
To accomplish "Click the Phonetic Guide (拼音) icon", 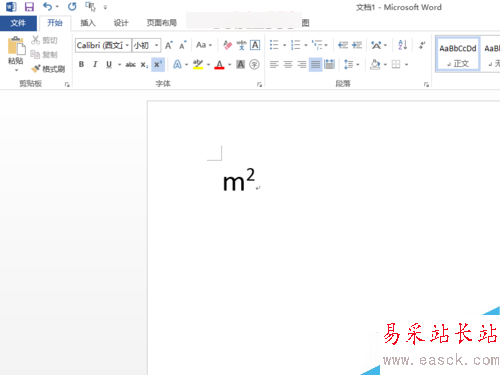I will coord(241,45).
